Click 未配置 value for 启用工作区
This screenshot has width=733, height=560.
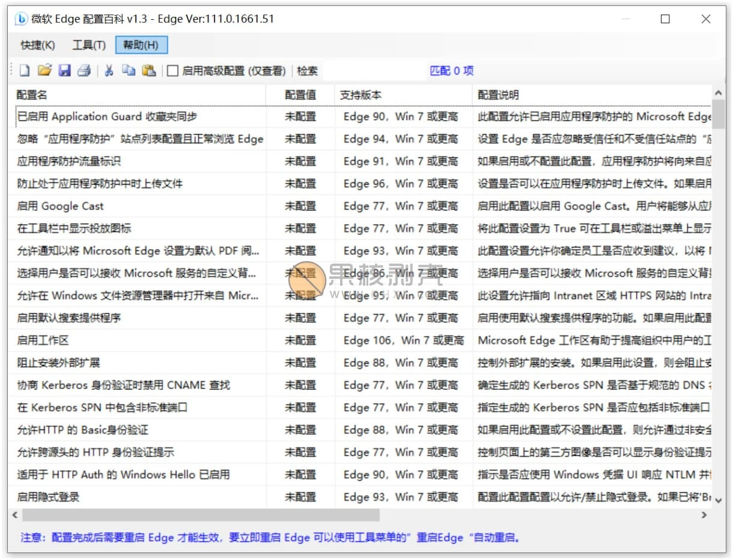coord(300,340)
